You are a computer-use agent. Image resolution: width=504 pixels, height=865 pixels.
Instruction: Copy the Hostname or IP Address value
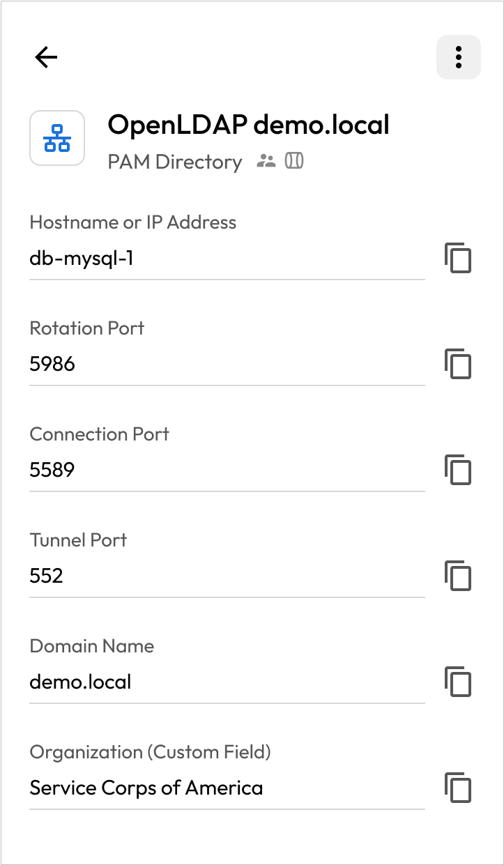[x=458, y=259]
